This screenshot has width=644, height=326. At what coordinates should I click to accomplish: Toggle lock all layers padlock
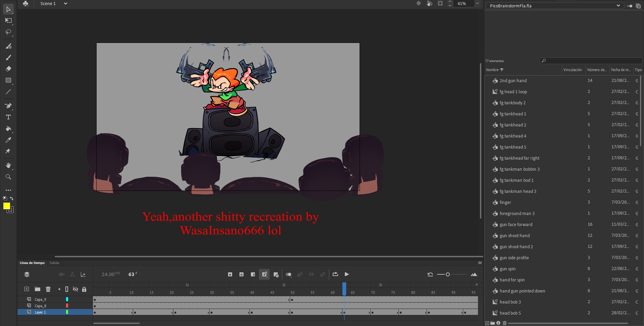pyautogui.click(x=84, y=289)
